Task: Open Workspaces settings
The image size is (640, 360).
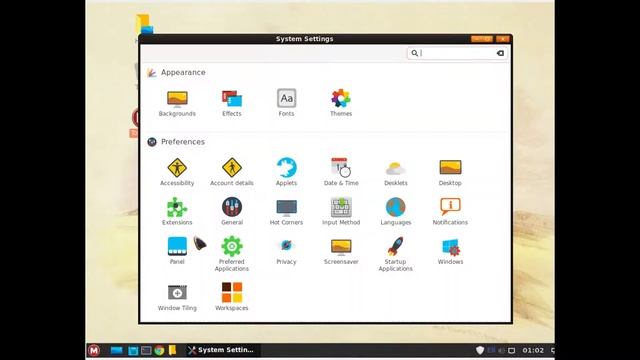Action: point(232,297)
